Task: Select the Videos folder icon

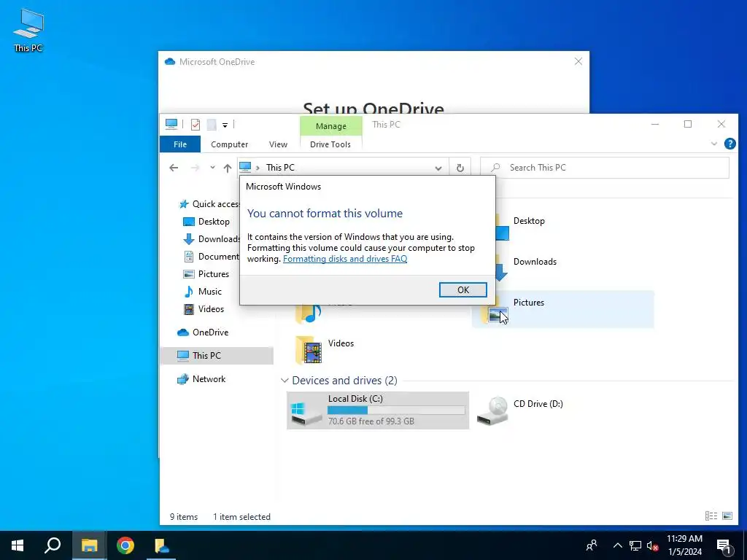Action: (x=309, y=349)
